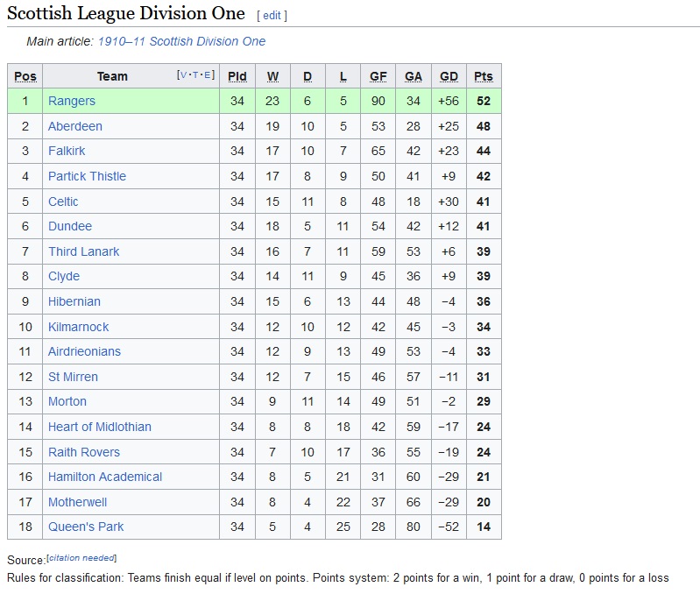Screen dimensions: 700x594
Task: Open the Rangers team page
Action: coord(72,101)
